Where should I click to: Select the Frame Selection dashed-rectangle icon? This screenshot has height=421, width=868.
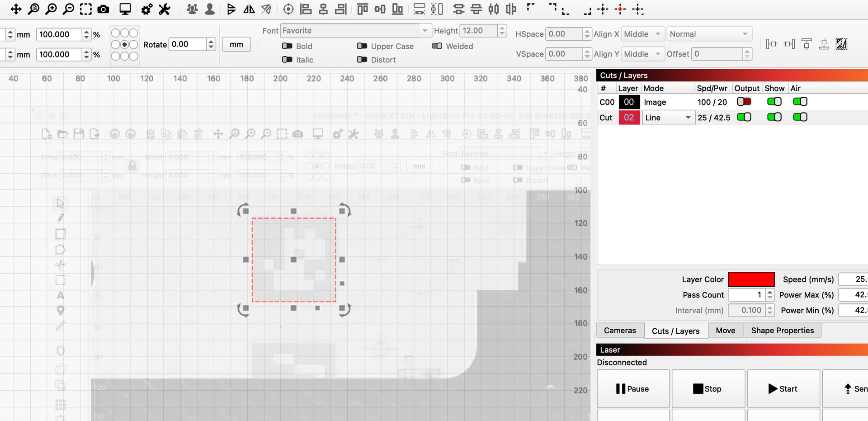pyautogui.click(x=85, y=9)
